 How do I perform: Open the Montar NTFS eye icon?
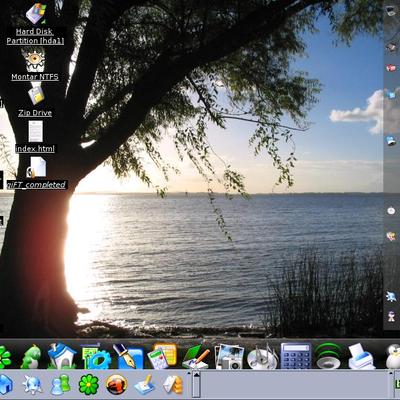[35, 60]
